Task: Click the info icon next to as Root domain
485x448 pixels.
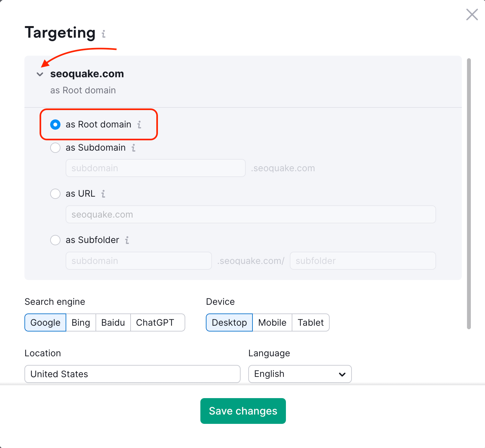Action: (x=139, y=125)
